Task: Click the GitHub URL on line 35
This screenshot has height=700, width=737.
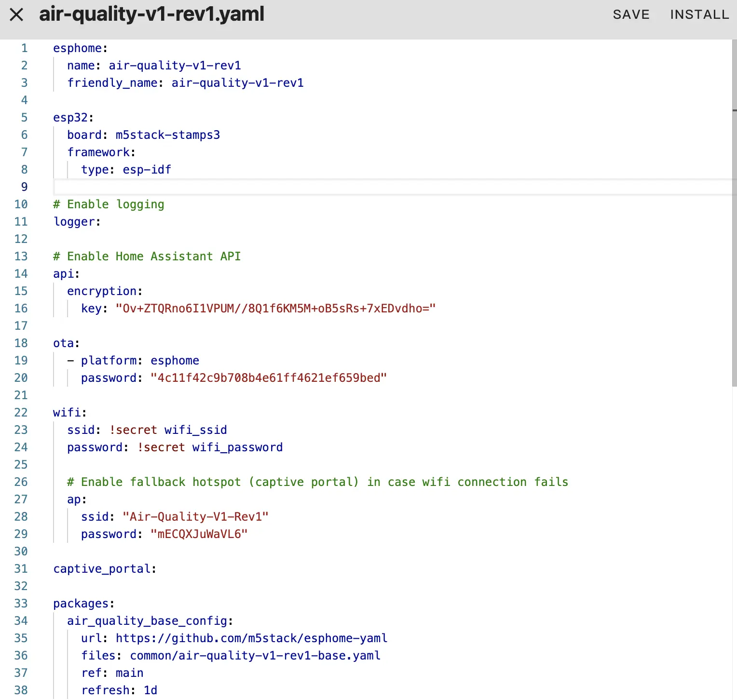Action: click(251, 638)
